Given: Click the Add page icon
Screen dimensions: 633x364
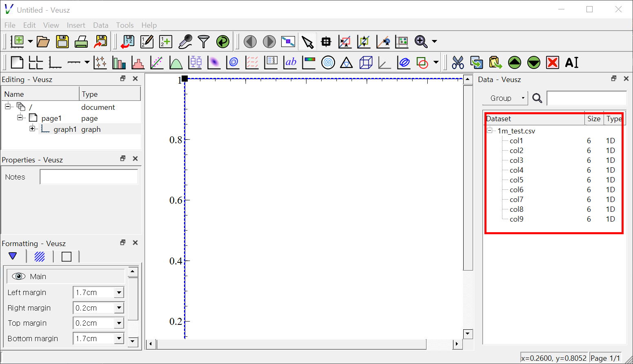Looking at the screenshot, I should pos(17,62).
